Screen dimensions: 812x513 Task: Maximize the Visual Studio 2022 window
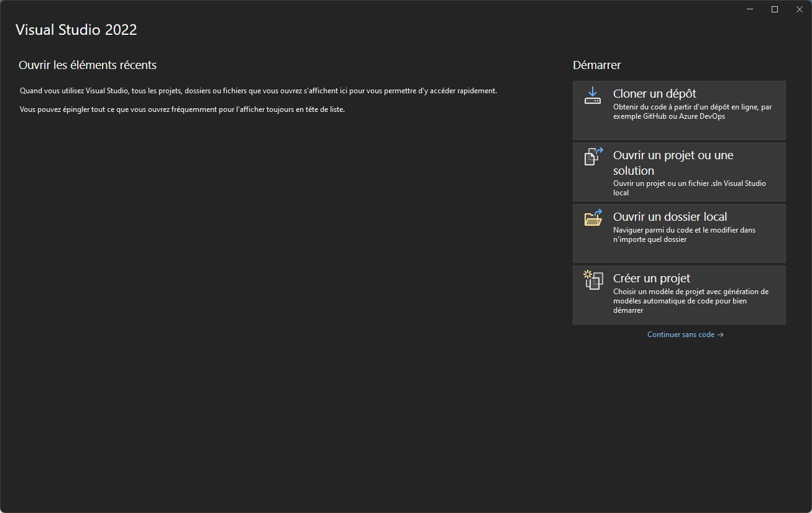tap(775, 9)
